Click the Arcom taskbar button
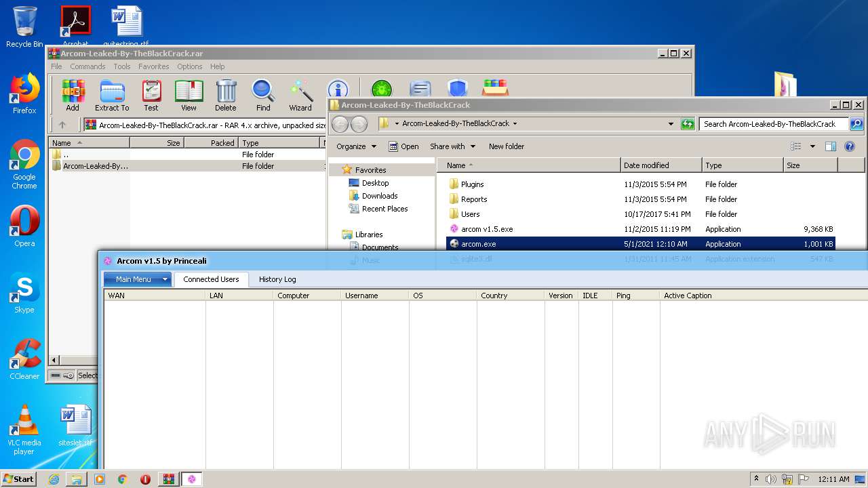Image resolution: width=868 pixels, height=488 pixels. (192, 479)
